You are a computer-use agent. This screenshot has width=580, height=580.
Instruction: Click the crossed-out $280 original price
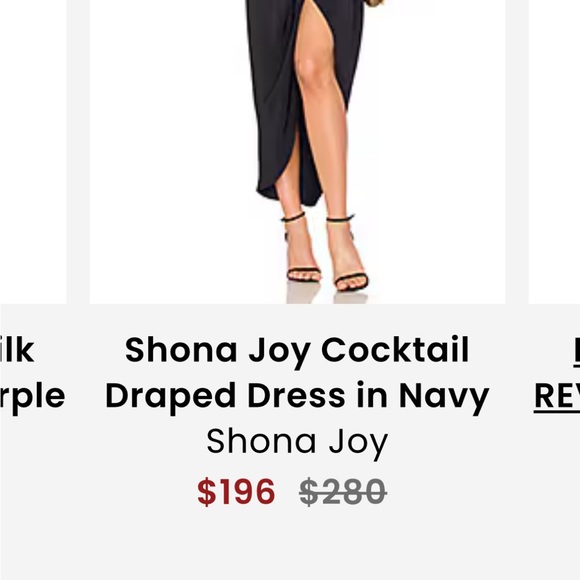(343, 492)
